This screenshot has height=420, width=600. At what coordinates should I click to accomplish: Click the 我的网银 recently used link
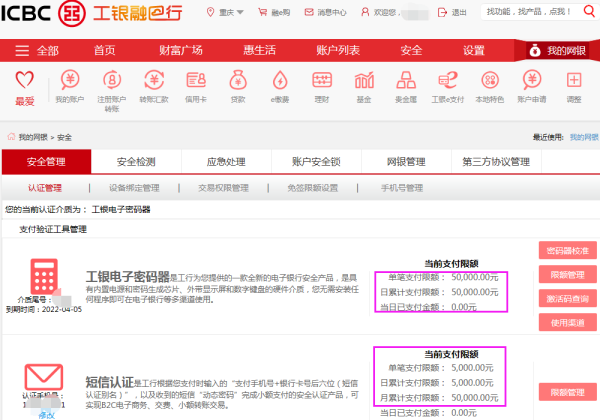pos(584,137)
